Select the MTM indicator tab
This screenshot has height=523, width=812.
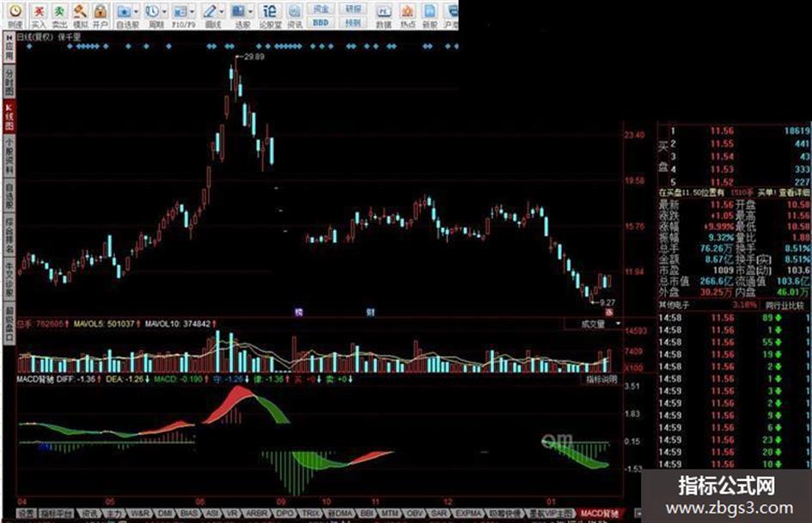click(390, 514)
